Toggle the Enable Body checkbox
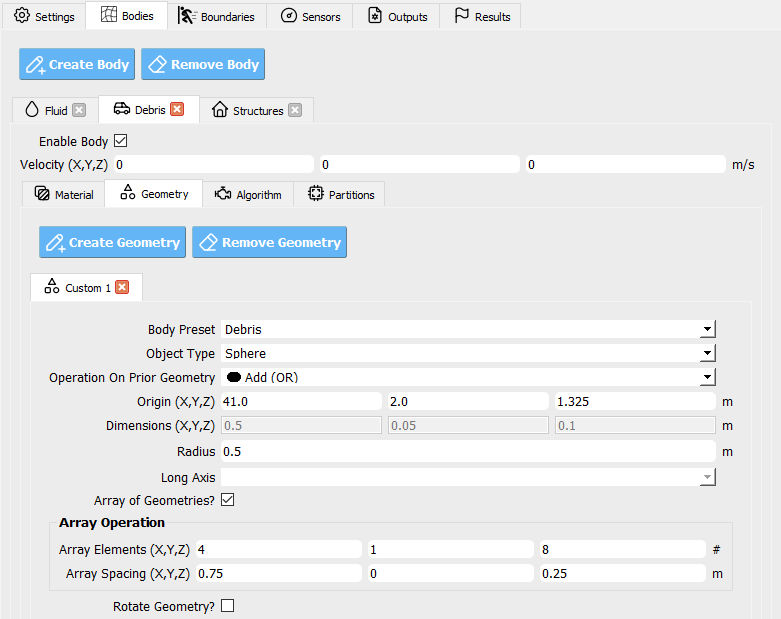 pyautogui.click(x=121, y=141)
